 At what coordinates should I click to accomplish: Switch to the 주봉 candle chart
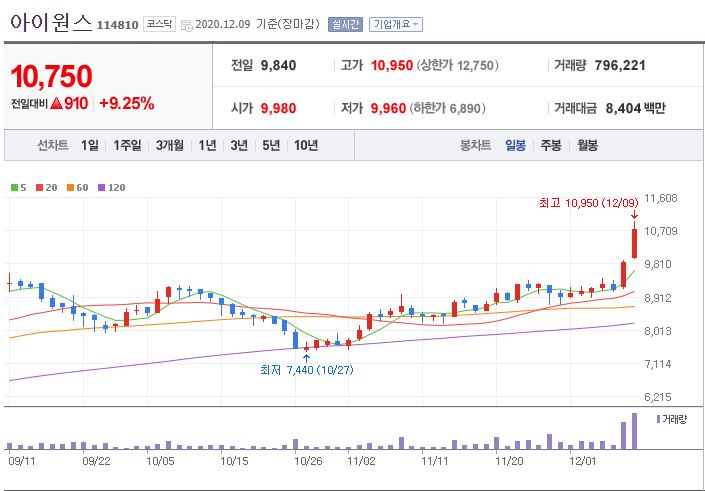tap(551, 145)
